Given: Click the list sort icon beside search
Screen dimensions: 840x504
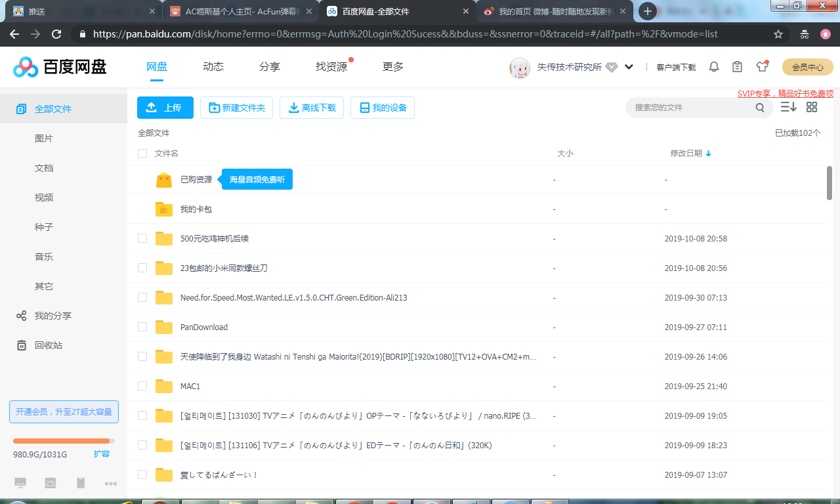Looking at the screenshot, I should 788,106.
